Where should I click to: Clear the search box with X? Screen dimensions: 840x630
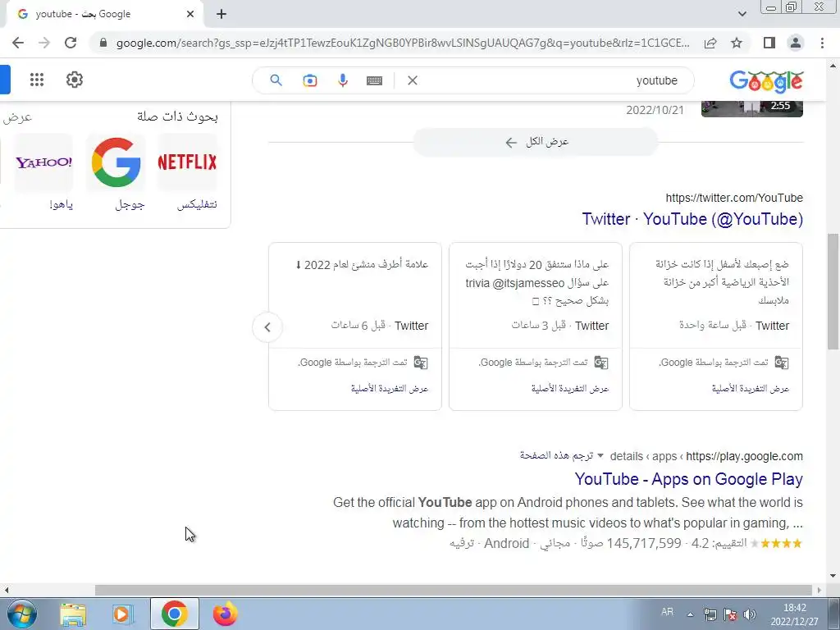[413, 80]
